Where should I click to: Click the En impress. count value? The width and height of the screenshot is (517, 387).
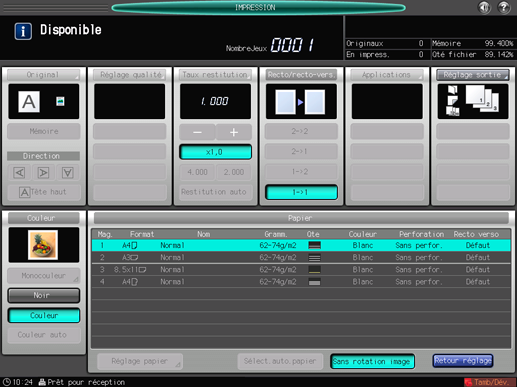tap(421, 54)
